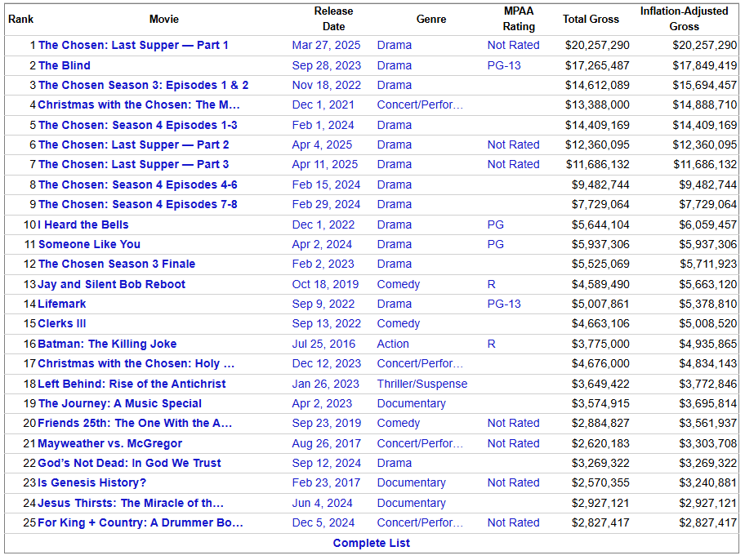
Task: Click Concert/Perfor… genre for Mayweather vs. McGregor
Action: click(x=420, y=443)
